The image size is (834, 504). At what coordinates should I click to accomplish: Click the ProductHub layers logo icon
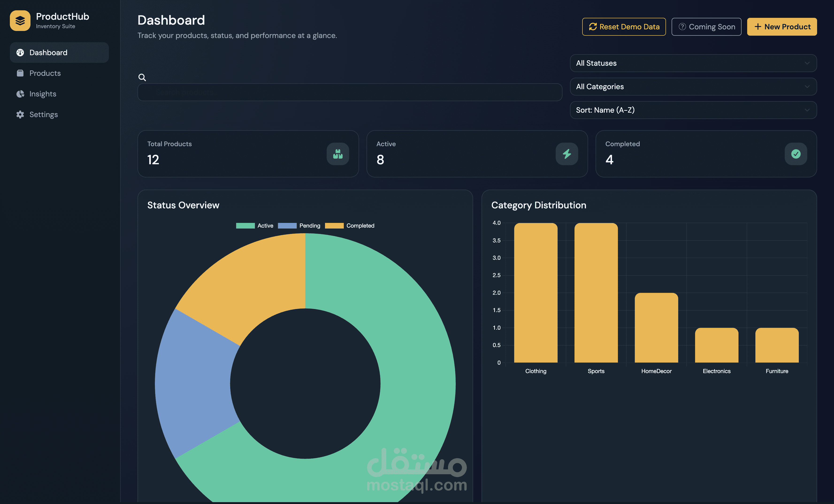(20, 20)
